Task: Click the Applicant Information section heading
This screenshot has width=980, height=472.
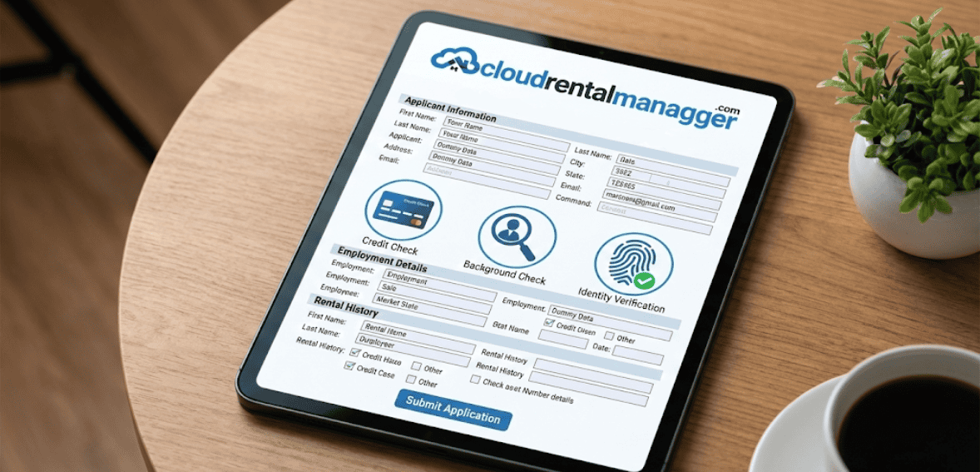Action: point(450,110)
